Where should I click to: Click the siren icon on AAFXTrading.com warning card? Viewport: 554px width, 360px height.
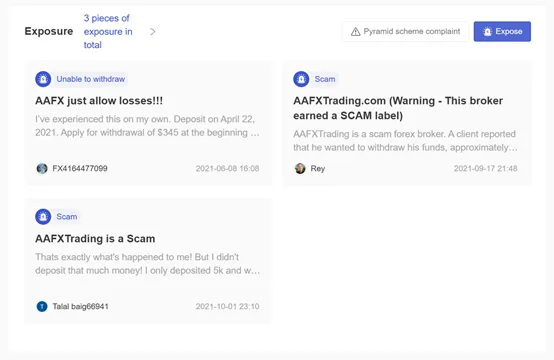[x=301, y=79]
